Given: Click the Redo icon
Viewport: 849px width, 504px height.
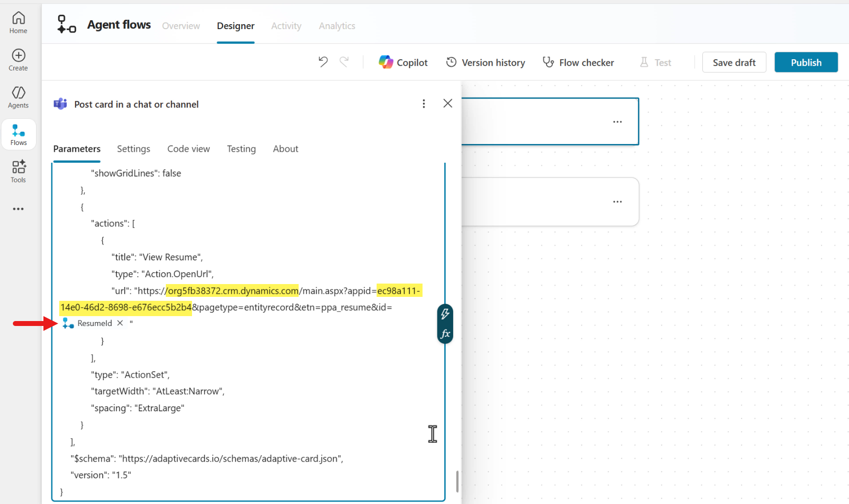Looking at the screenshot, I should (x=345, y=62).
